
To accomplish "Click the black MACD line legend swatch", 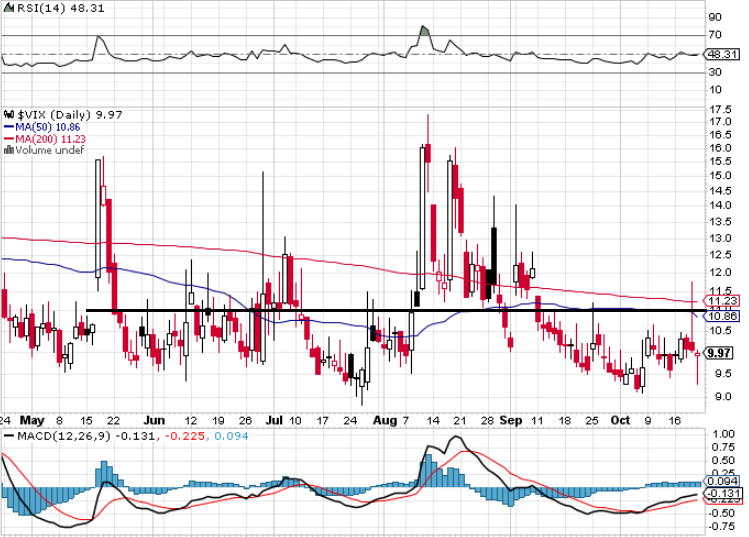I will 9,436.
